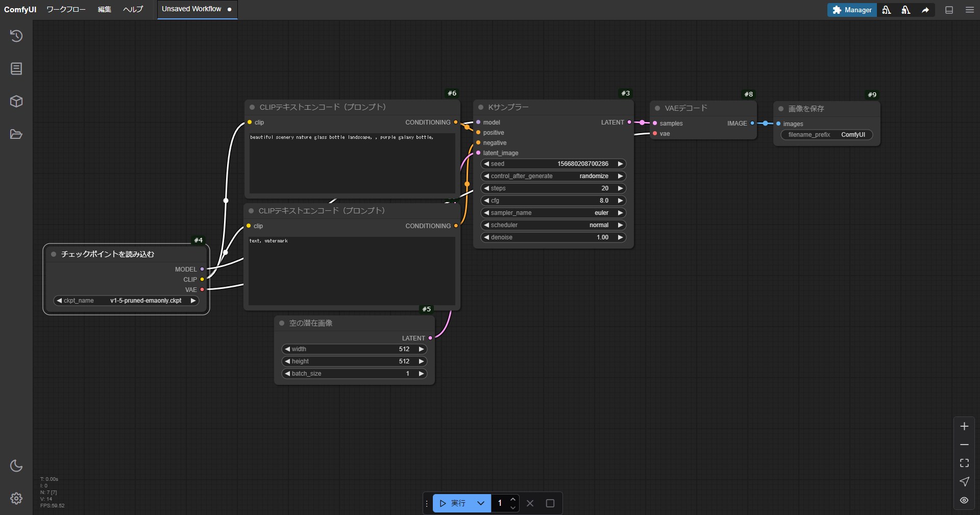Click the fit view icon
The image size is (980, 515).
(x=964, y=463)
